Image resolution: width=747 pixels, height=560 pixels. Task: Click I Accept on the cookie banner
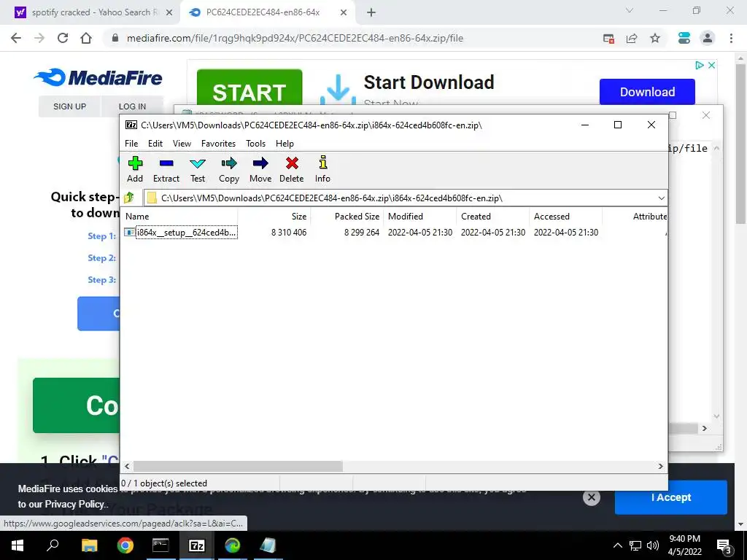pos(671,497)
